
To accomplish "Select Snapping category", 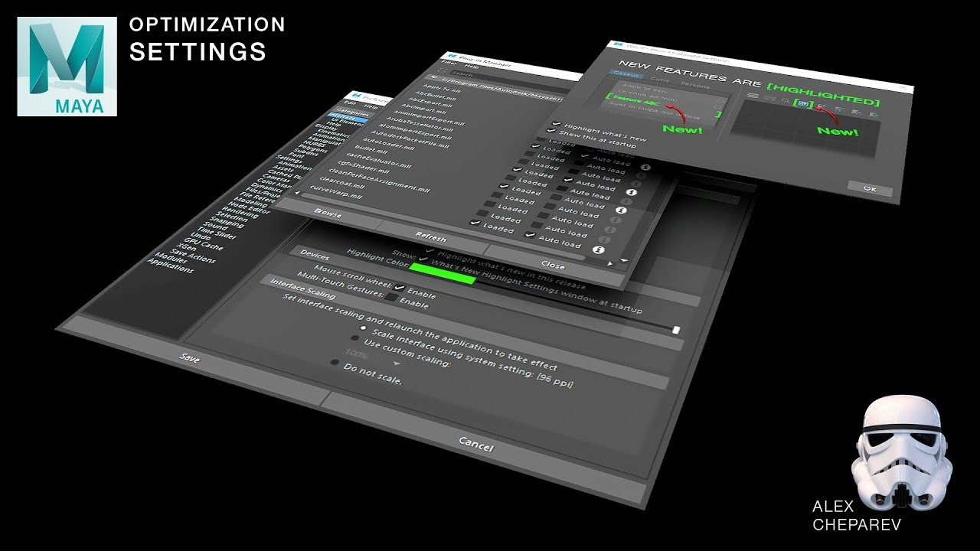I will click(x=227, y=221).
